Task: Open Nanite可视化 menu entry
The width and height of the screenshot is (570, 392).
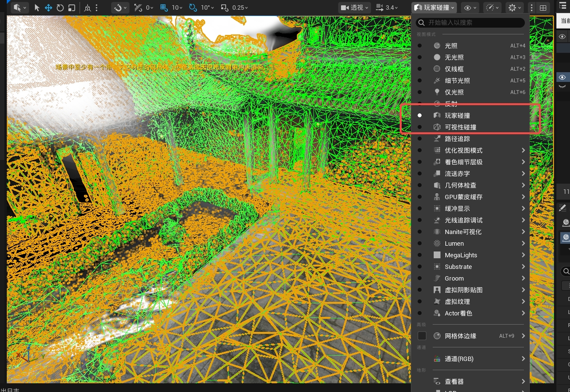Action: (470, 232)
